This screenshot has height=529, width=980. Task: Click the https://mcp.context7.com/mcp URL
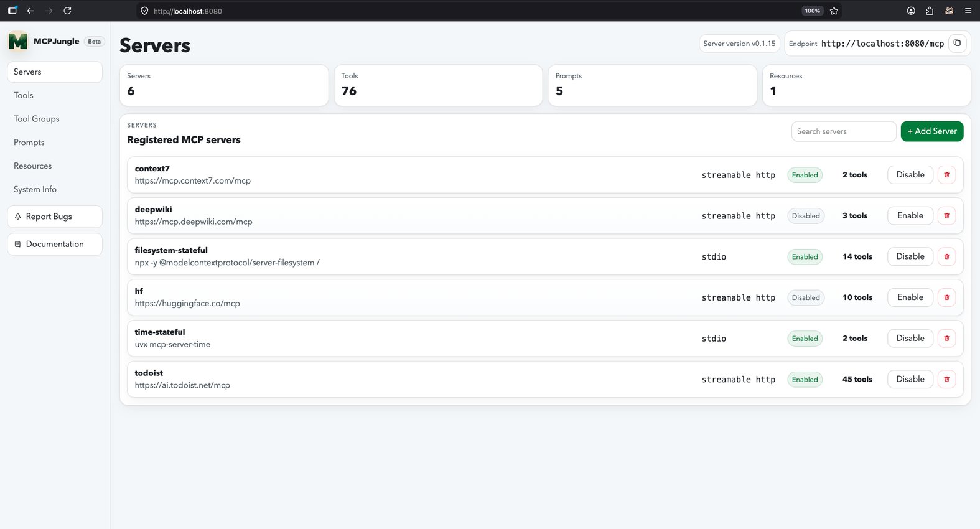pos(193,181)
